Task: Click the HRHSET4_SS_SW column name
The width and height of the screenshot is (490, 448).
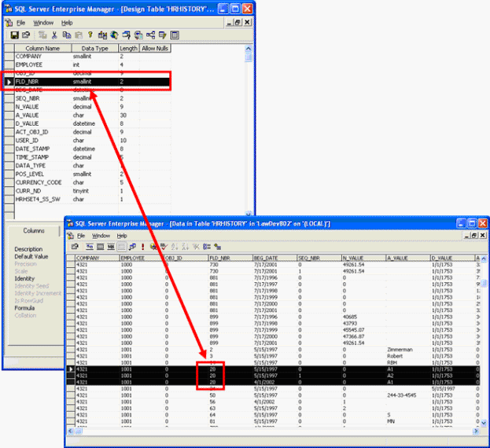Action: tap(38, 199)
